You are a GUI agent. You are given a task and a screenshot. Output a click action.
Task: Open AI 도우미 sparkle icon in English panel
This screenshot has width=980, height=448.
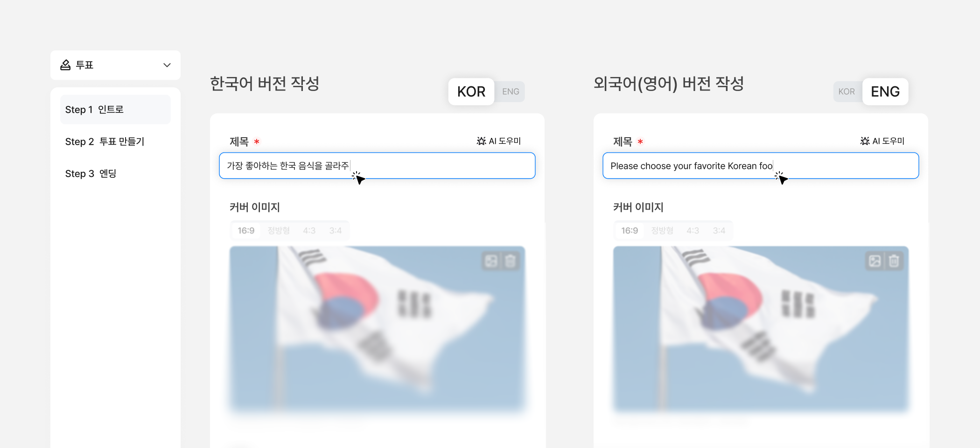865,141
